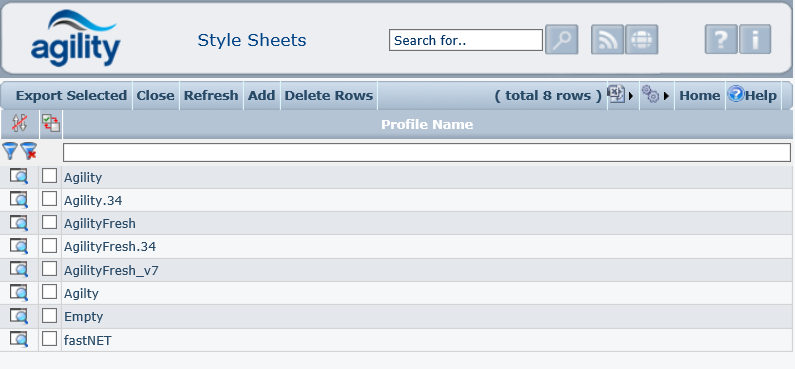Viewport: 795px width, 369px height.
Task: Select the AgilityFresh.34 profile name
Action: pos(110,247)
